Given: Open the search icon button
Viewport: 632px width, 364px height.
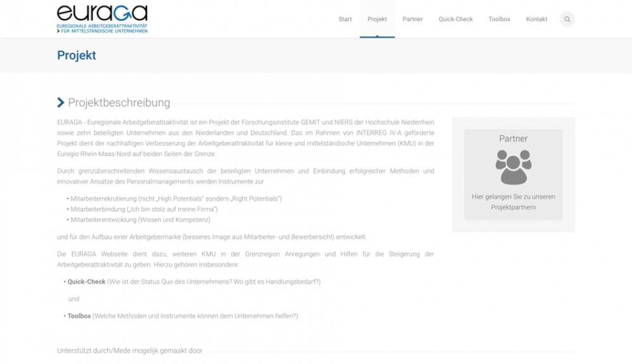Looking at the screenshot, I should [567, 19].
